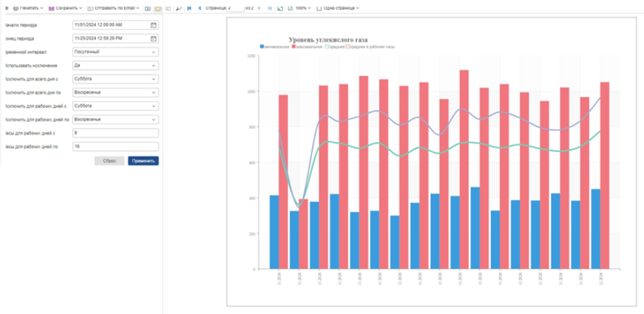Viewport: 644px width, 314px height.
Task: Click Часы для рабочих дней по field
Action: pyautogui.click(x=115, y=147)
